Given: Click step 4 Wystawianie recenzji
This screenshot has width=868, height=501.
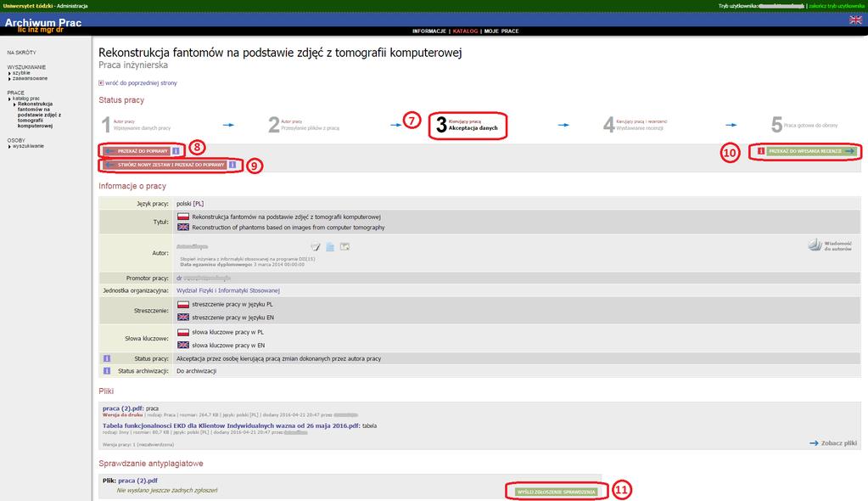Looking at the screenshot, I should [636, 125].
